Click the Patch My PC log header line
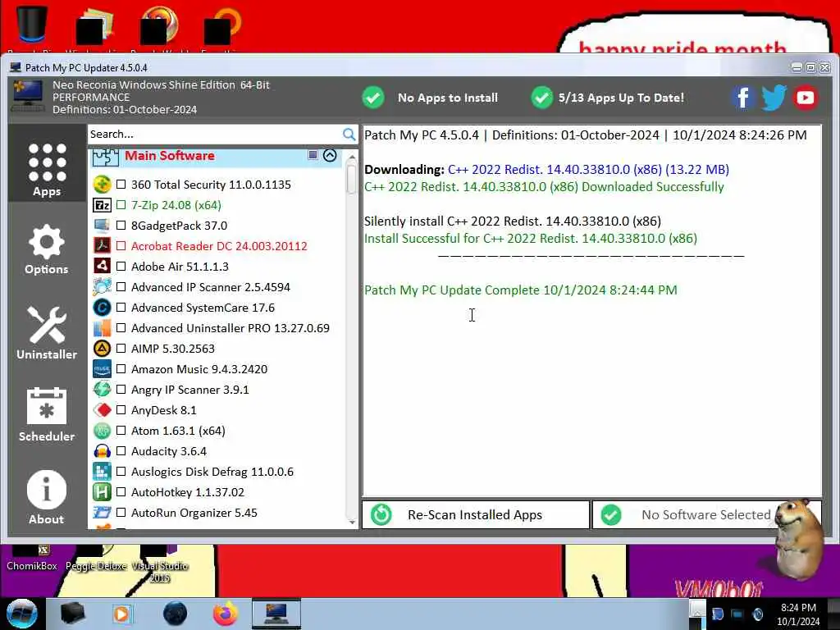 (585, 135)
